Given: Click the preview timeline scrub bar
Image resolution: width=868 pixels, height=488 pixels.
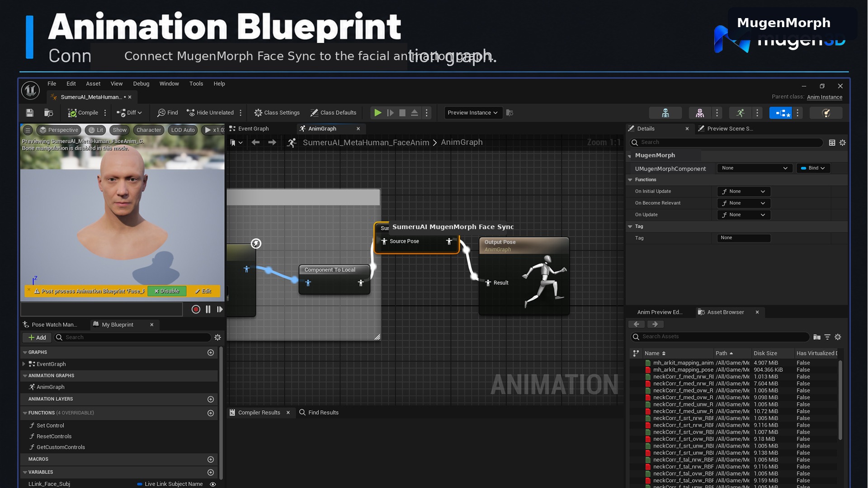Looking at the screenshot, I should pos(102,310).
